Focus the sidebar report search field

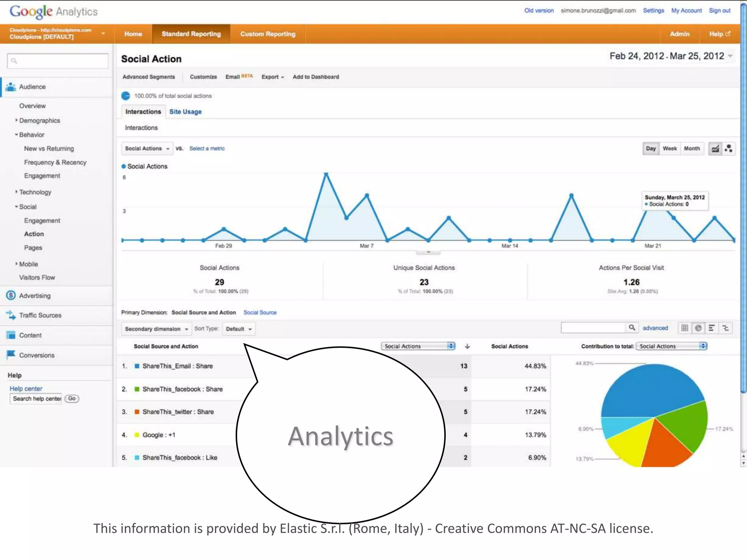pyautogui.click(x=58, y=61)
